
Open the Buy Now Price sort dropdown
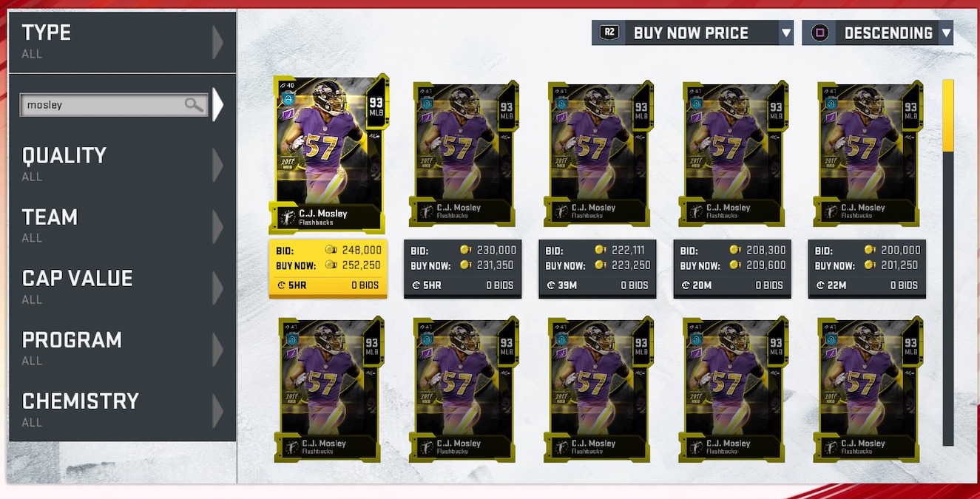pos(692,33)
